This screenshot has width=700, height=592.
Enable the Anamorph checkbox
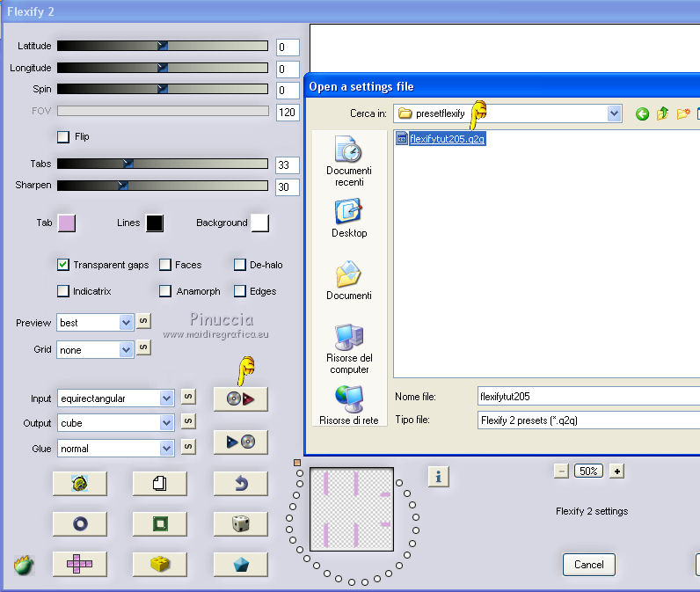point(165,291)
